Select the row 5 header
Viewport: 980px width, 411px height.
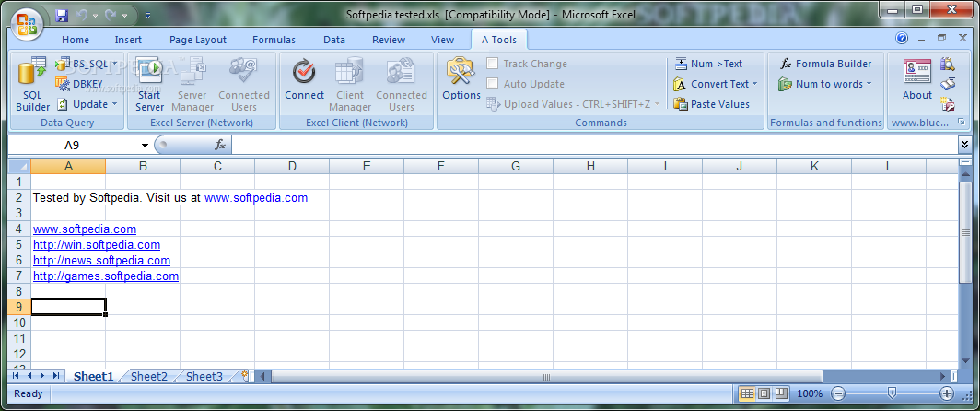point(18,244)
